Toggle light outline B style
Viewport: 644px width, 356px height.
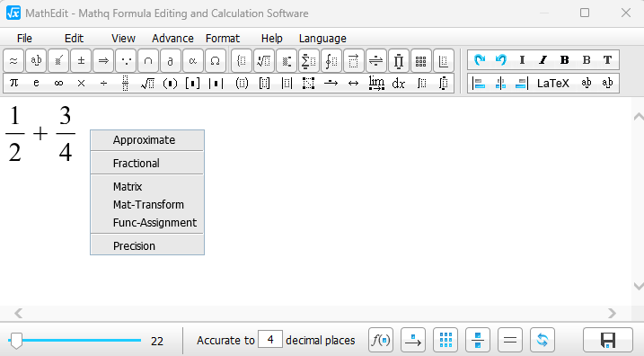click(x=587, y=60)
